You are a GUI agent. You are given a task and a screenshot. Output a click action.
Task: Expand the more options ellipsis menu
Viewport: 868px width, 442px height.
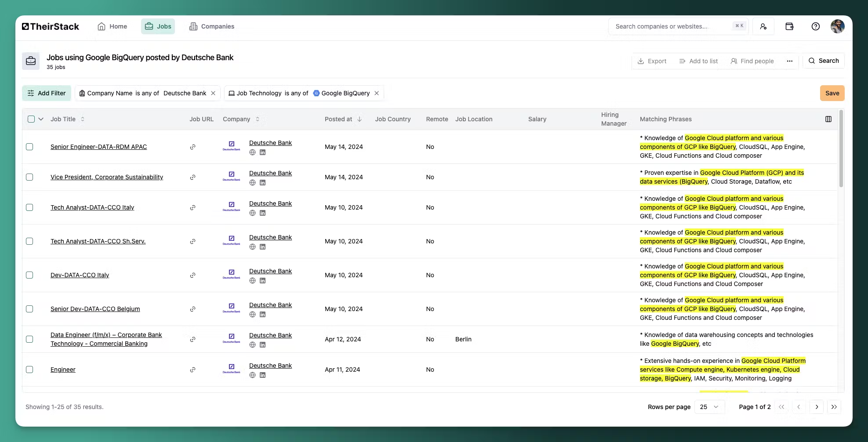tap(789, 61)
